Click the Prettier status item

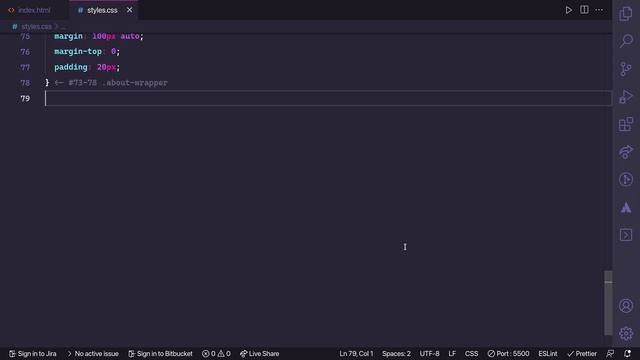(x=582, y=353)
